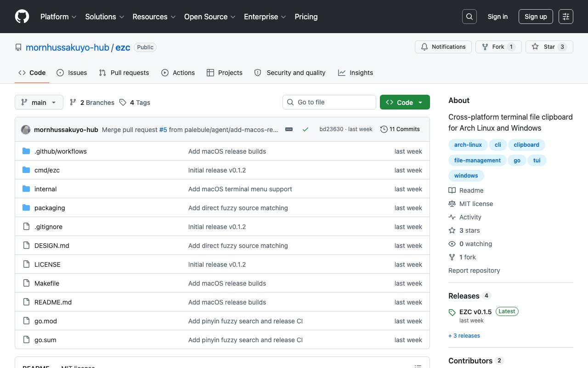Open the Platform dropdown menu
588x368 pixels.
click(x=58, y=17)
